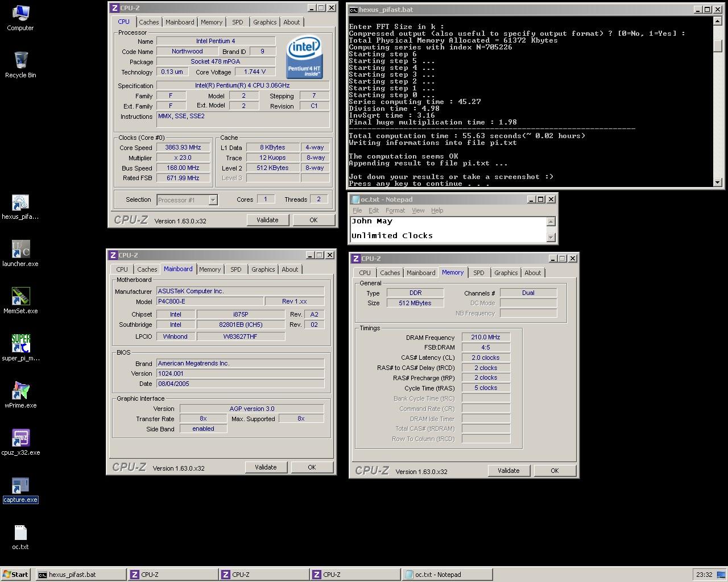Click OK in the top CPU-Z window

point(313,220)
